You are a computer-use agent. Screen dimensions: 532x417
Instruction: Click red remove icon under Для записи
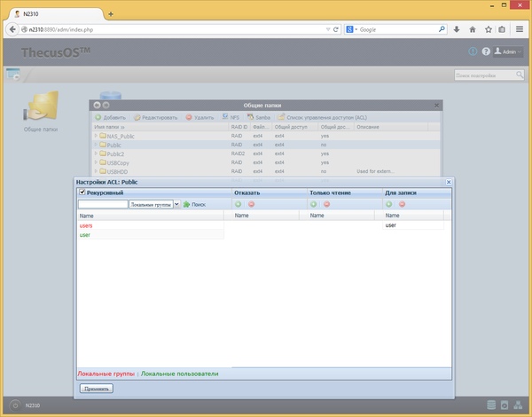pyautogui.click(x=402, y=204)
